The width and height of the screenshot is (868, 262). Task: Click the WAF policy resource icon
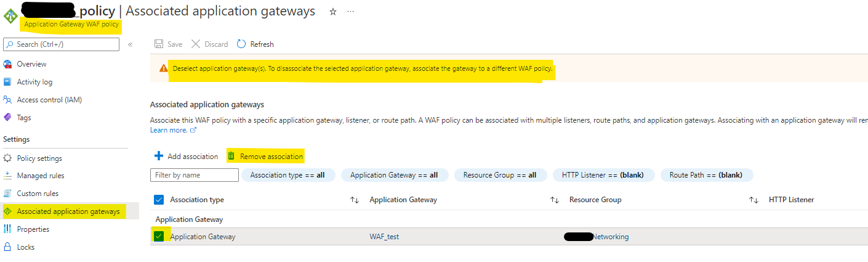[10, 17]
